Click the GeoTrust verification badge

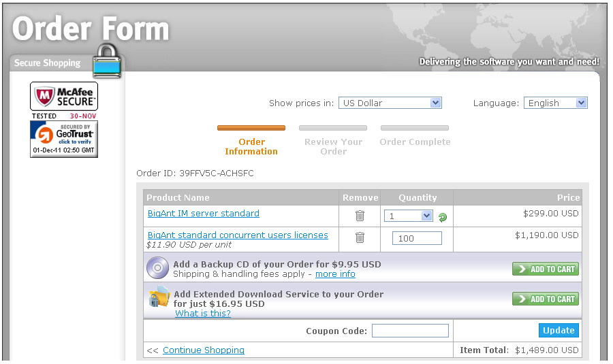[64, 139]
